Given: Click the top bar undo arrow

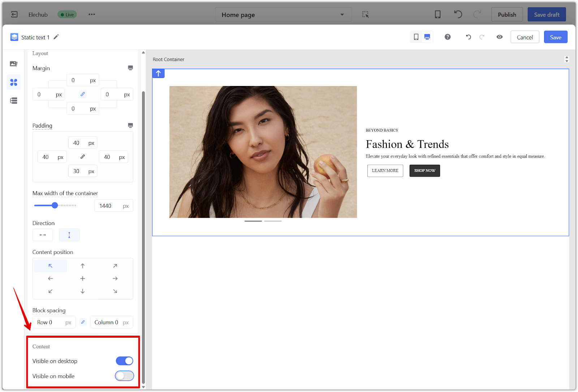Looking at the screenshot, I should [458, 14].
